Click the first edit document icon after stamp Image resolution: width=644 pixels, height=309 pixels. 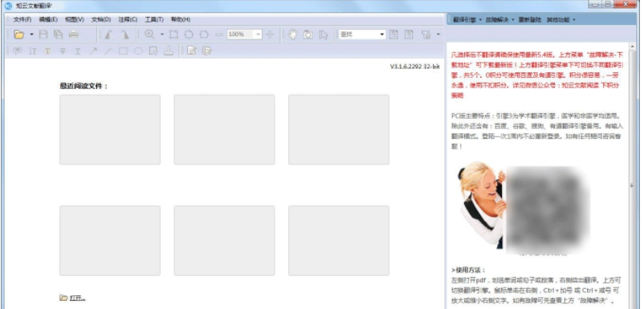(191, 51)
